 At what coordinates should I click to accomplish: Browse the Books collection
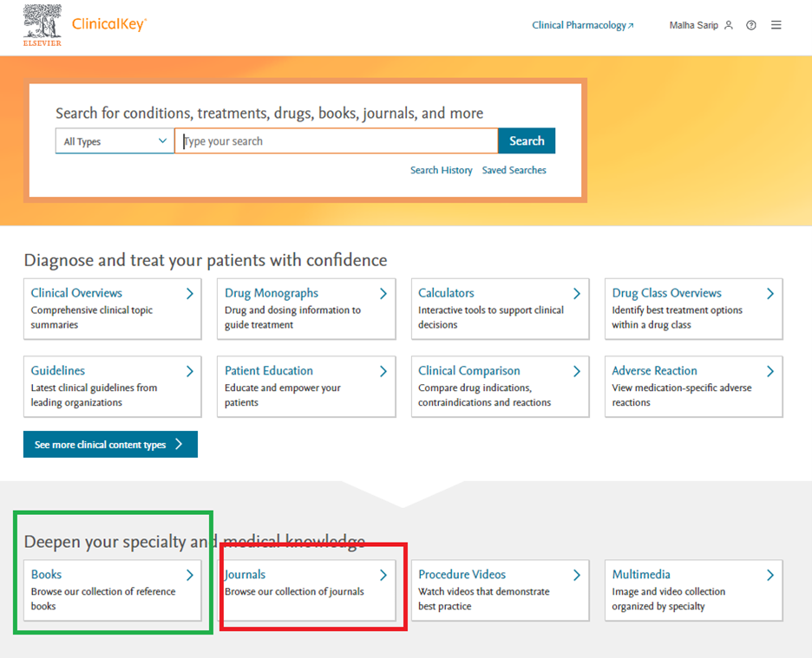(x=113, y=590)
